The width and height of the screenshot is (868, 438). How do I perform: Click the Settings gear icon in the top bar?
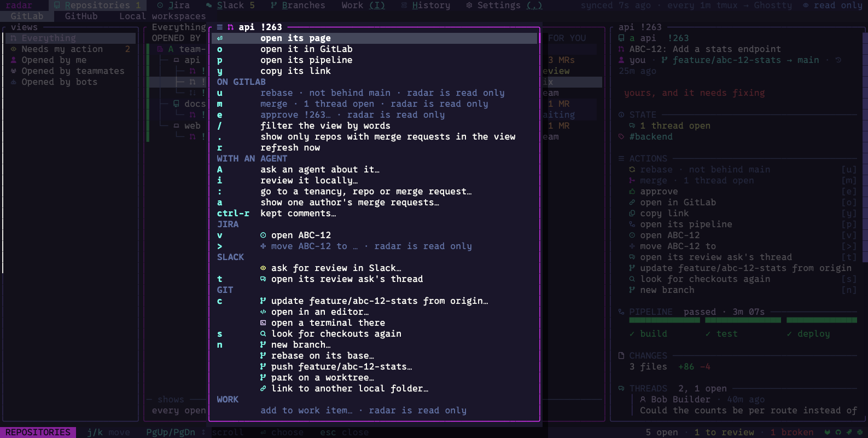point(469,5)
